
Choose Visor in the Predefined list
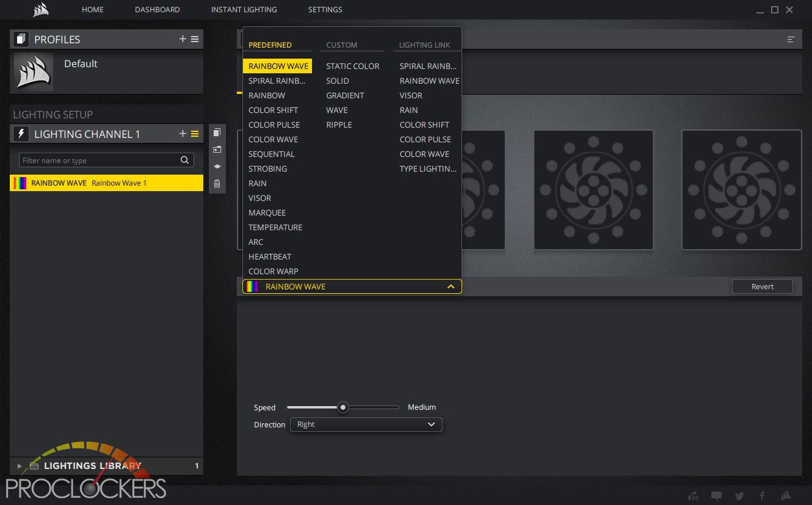point(259,198)
